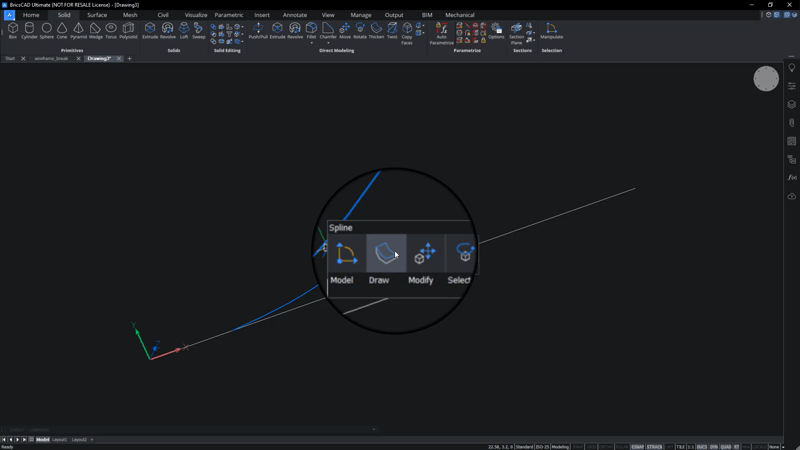Toggle GRID in status bar

pyautogui.click(x=591, y=447)
